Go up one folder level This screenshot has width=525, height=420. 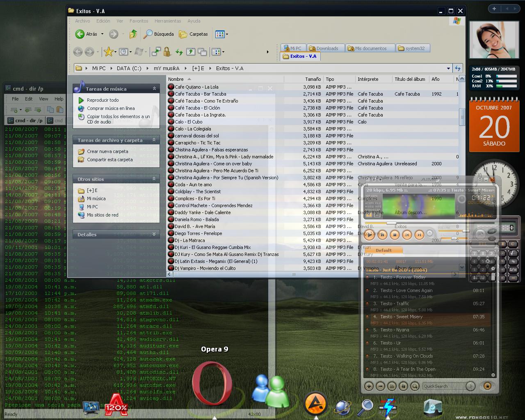tap(133, 34)
